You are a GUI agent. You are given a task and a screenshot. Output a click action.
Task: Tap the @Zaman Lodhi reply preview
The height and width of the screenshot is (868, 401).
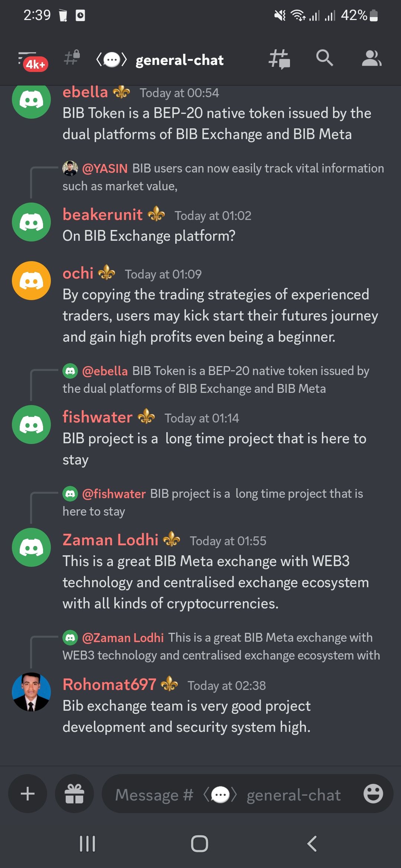221,646
